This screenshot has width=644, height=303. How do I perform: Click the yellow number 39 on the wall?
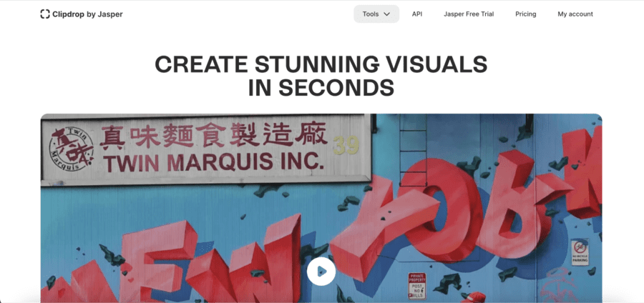[346, 145]
